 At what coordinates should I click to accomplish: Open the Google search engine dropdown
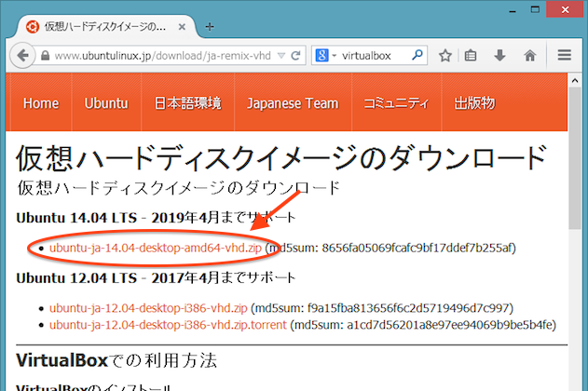325,56
